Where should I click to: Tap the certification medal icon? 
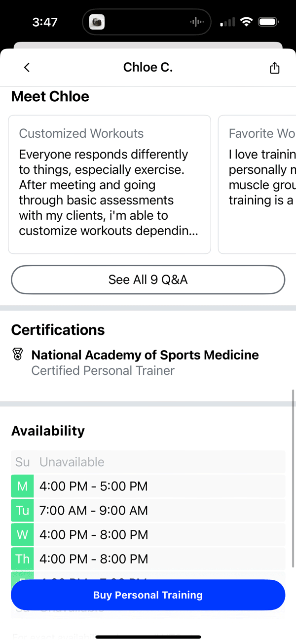point(18,355)
